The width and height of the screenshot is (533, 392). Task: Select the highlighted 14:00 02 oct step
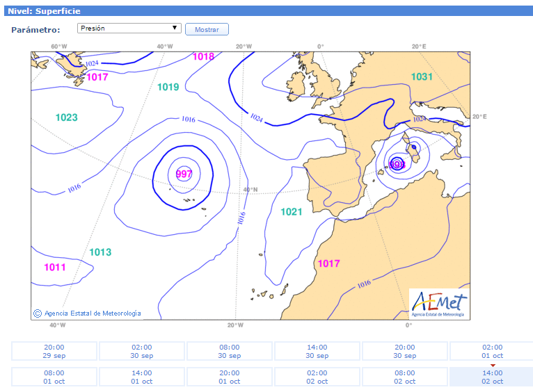tap(492, 377)
